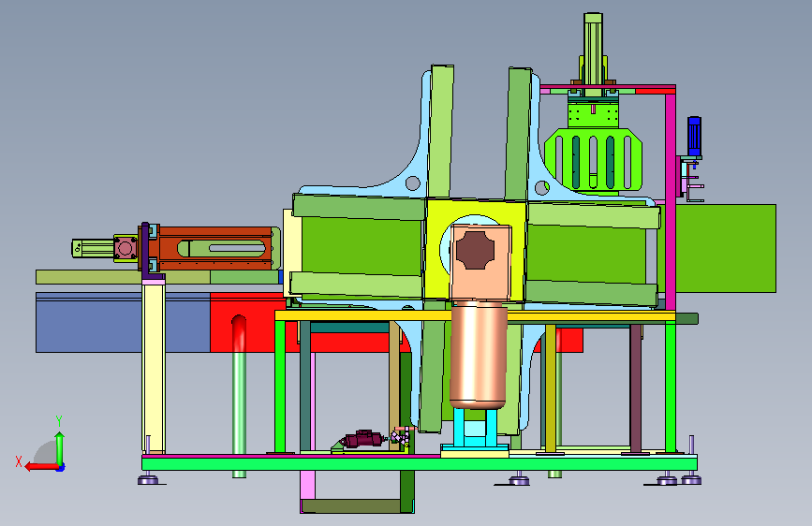Click the Y label of the axis triad
812x526 pixels.
coord(59,420)
